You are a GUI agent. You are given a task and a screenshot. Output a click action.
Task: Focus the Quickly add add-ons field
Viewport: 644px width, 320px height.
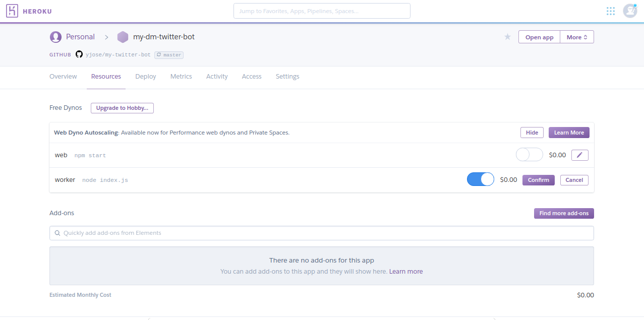[x=322, y=233]
